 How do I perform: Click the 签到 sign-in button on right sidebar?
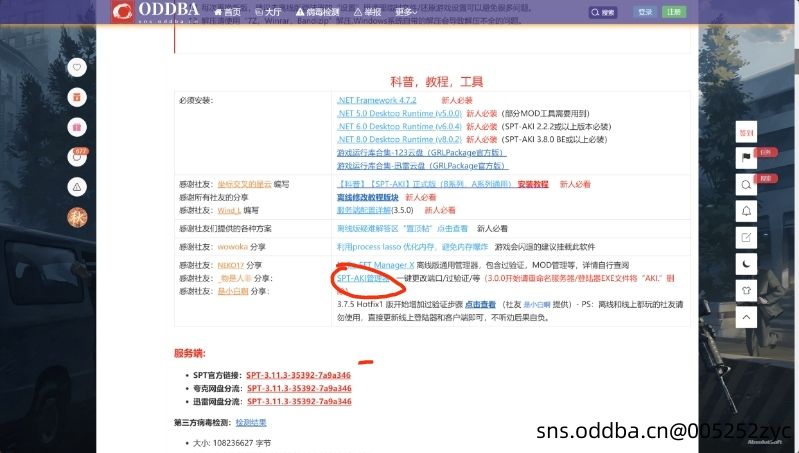[746, 132]
